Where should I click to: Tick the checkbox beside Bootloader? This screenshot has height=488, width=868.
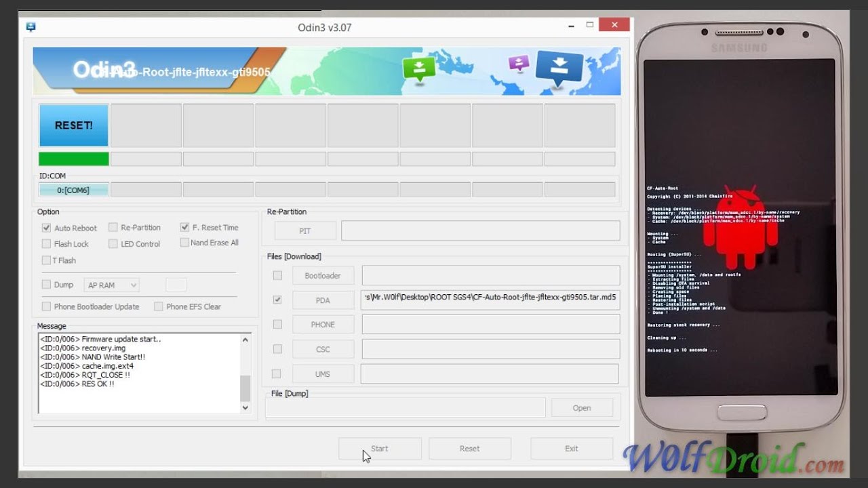pos(277,275)
